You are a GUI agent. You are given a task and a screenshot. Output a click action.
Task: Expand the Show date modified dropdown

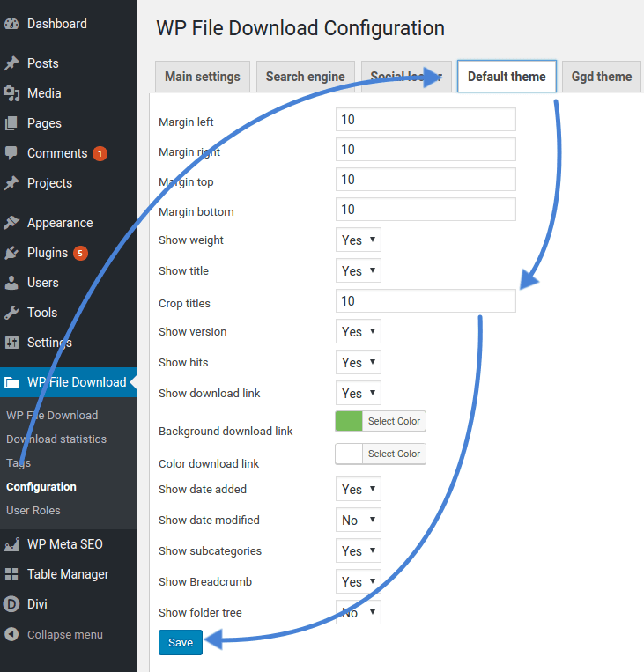359,521
